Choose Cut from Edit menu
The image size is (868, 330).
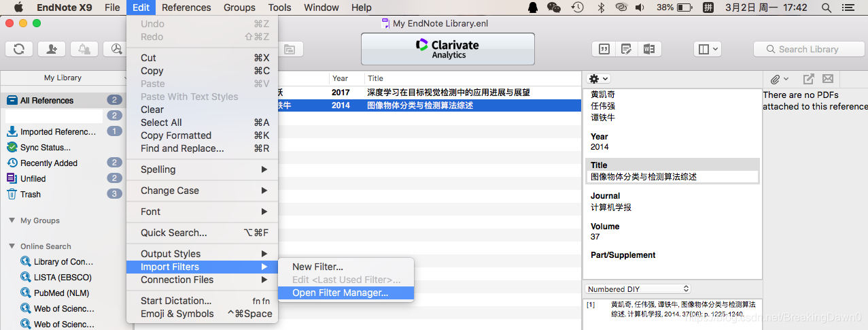point(202,58)
